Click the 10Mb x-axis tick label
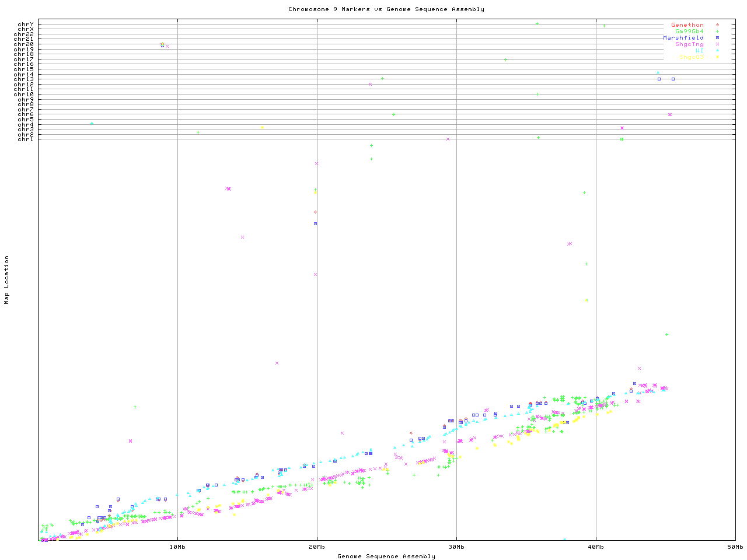This screenshot has height=560, width=747. tap(177, 547)
